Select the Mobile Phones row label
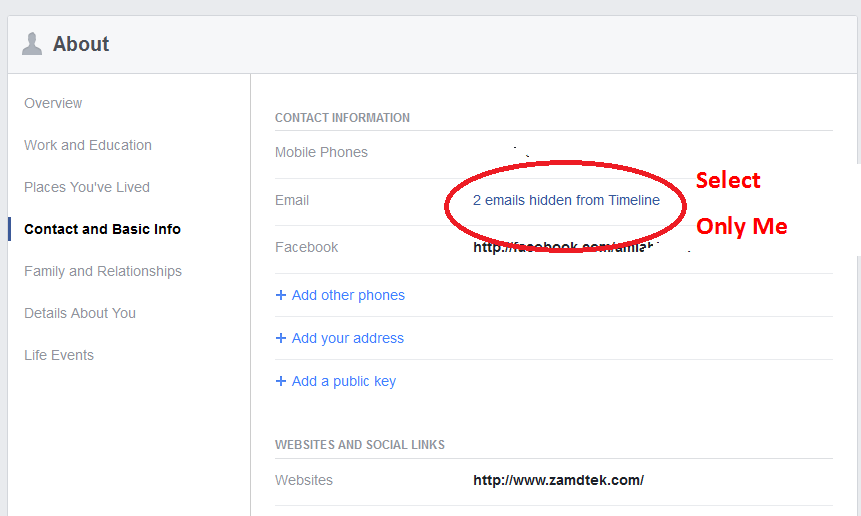Screen dimensions: 861x516 321,152
